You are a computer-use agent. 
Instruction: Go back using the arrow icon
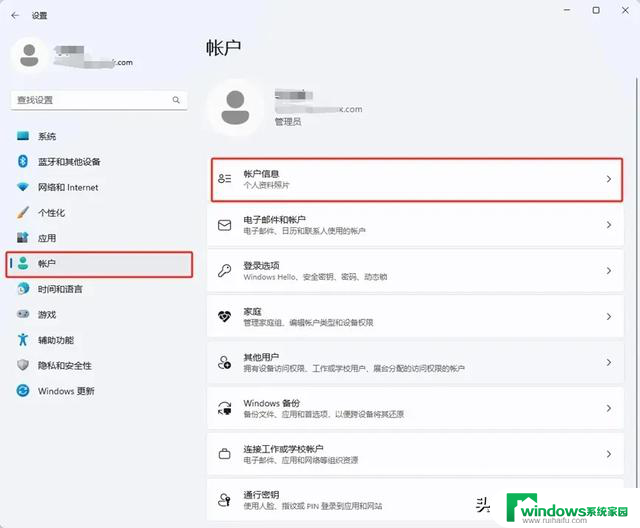coord(16,16)
